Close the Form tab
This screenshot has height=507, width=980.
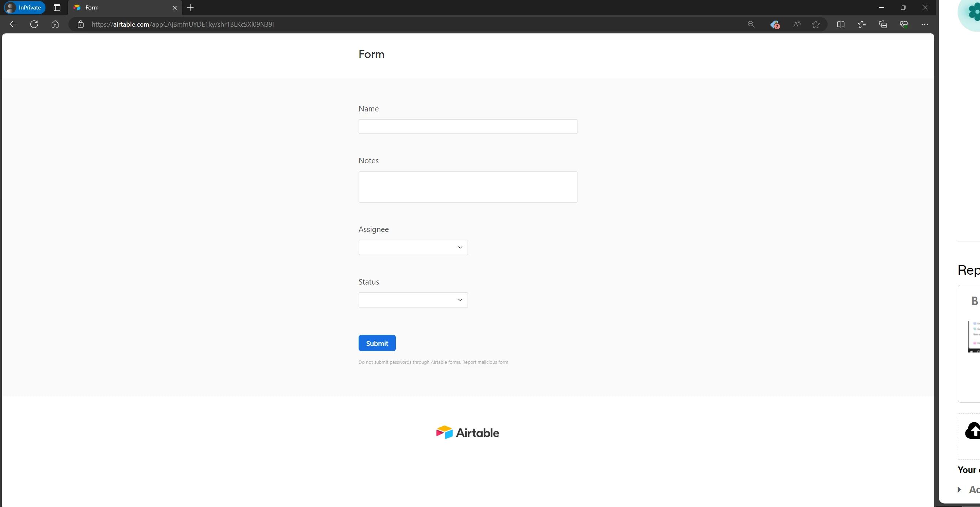175,8
